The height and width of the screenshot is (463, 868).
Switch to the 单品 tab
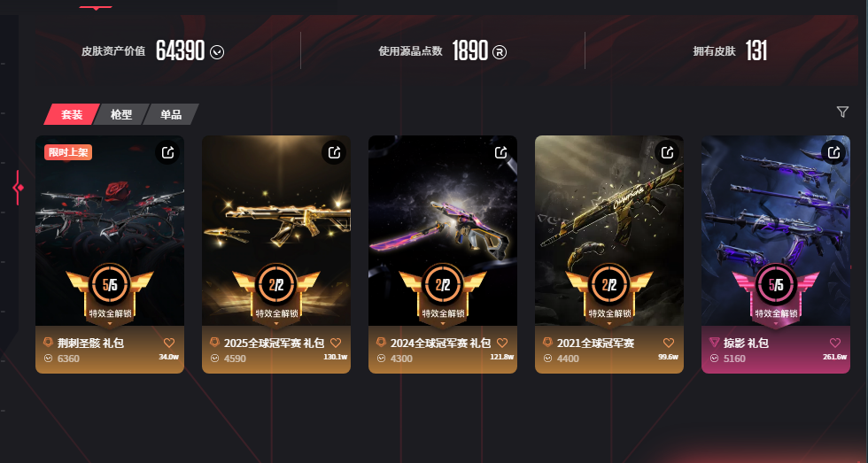171,114
